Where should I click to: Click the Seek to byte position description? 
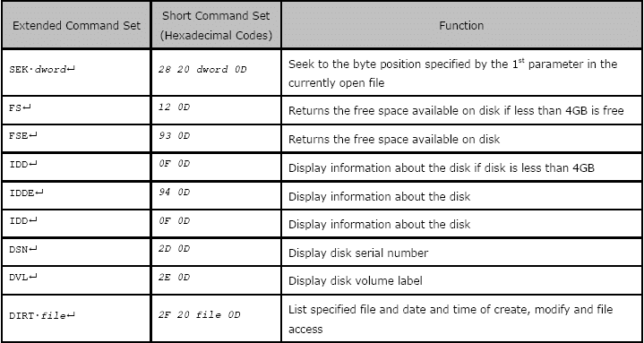(x=452, y=73)
